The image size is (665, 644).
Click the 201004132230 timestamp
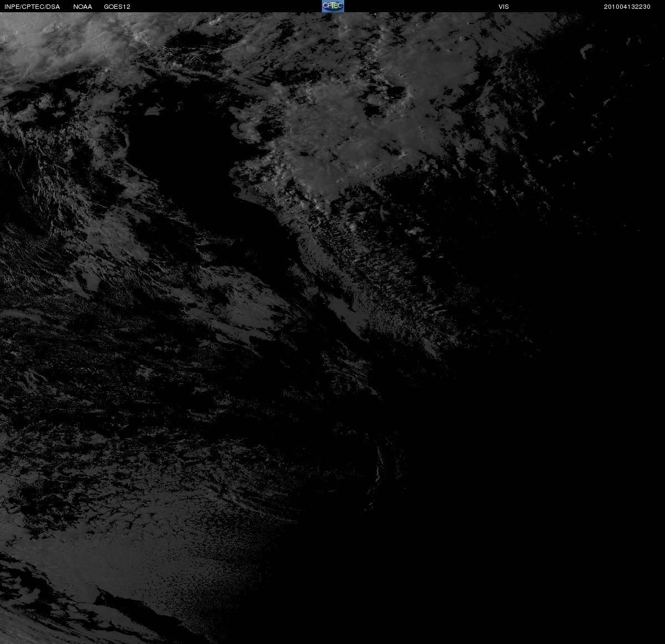coord(627,7)
